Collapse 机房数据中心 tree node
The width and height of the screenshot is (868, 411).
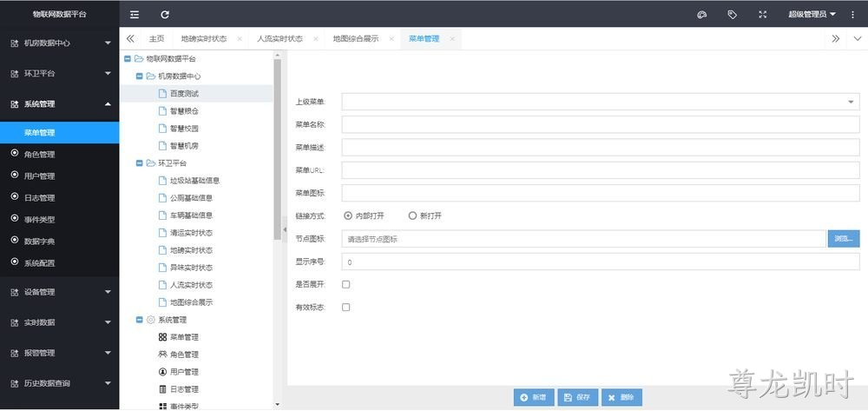pos(140,76)
